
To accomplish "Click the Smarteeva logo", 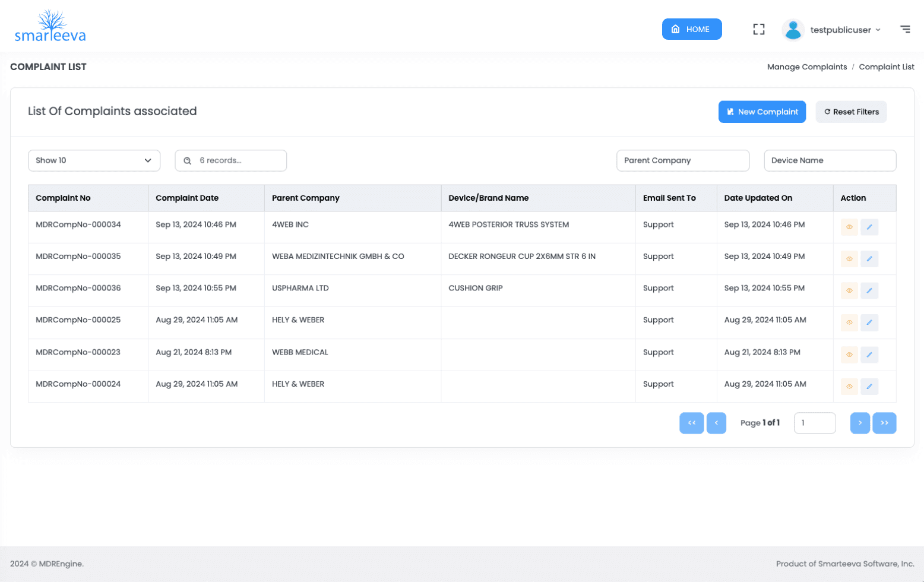I will [50, 27].
